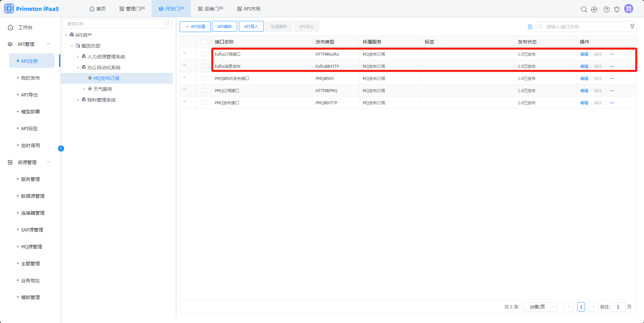This screenshot has width=644, height=323.
Task: Toggle the select-all header checkbox
Action: [x=204, y=42]
